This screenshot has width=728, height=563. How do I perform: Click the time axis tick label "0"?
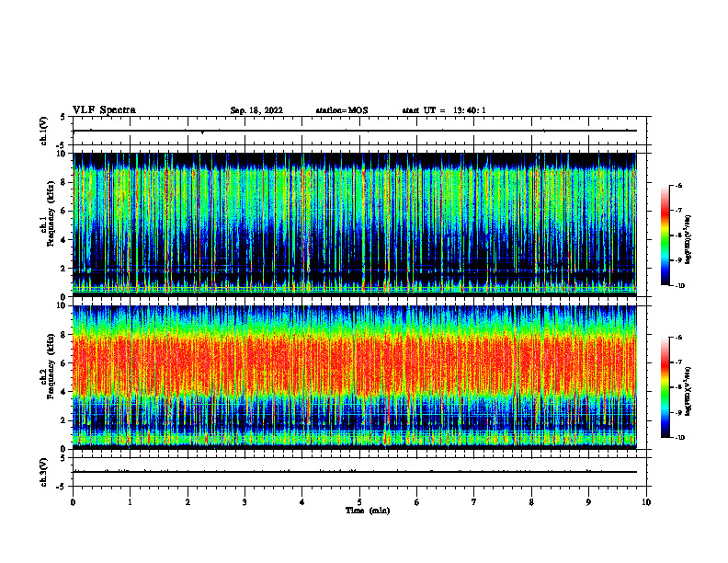coord(73,502)
